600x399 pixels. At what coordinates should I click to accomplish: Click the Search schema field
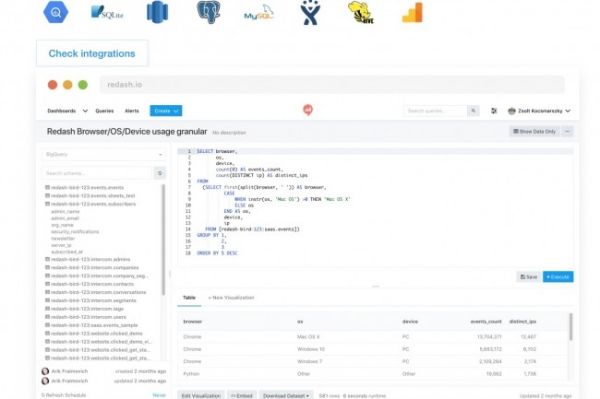(97, 173)
